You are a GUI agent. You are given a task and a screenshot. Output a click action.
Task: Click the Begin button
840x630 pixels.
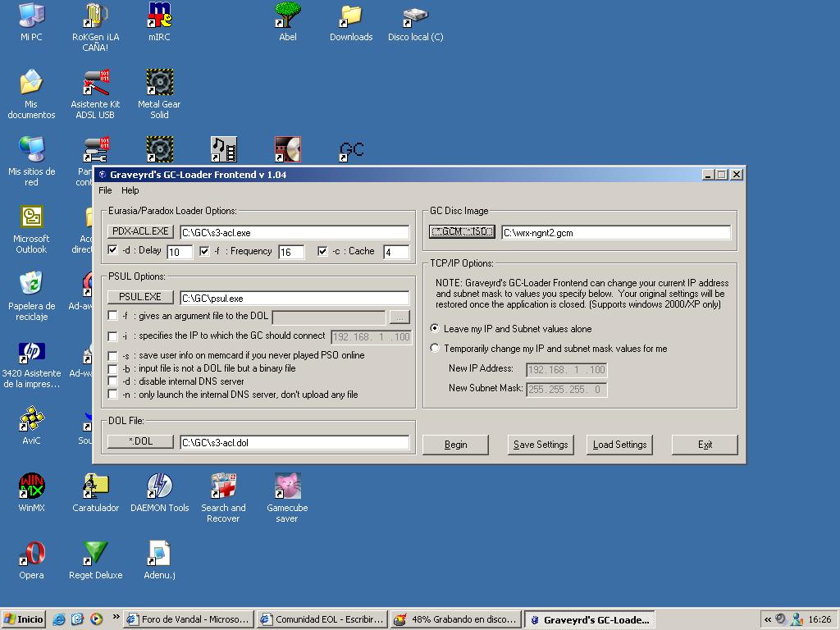455,445
